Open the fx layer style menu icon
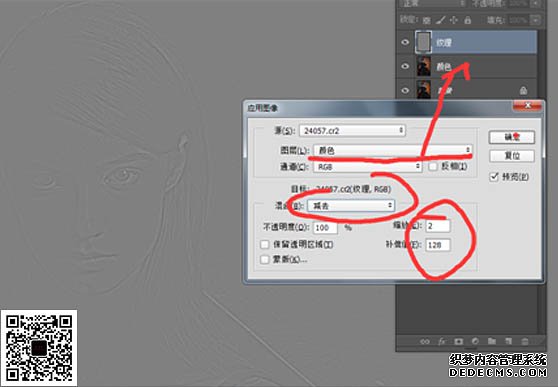The height and width of the screenshot is (387, 558). pos(442,341)
